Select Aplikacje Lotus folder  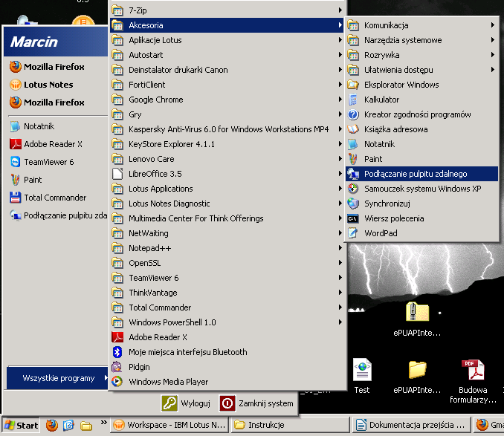coord(227,40)
